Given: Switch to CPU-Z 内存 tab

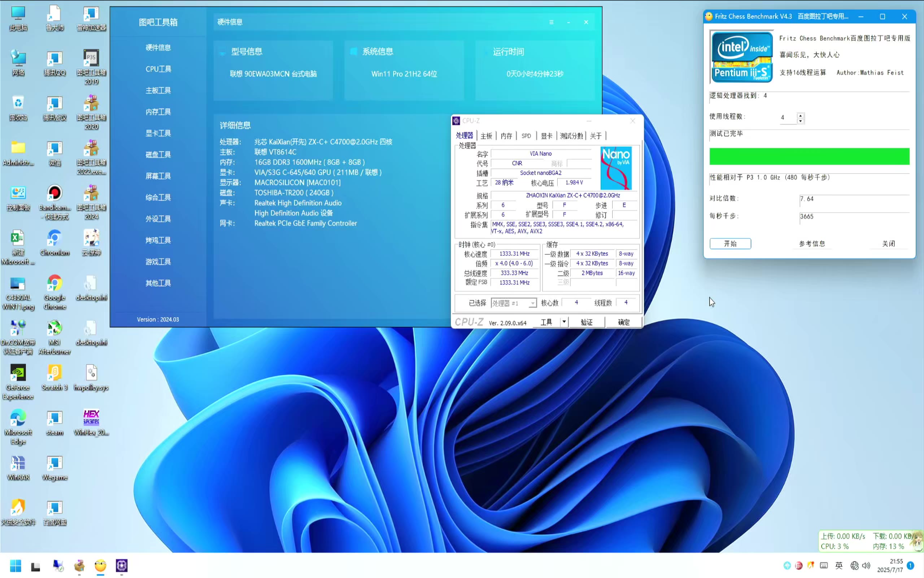Looking at the screenshot, I should [506, 136].
